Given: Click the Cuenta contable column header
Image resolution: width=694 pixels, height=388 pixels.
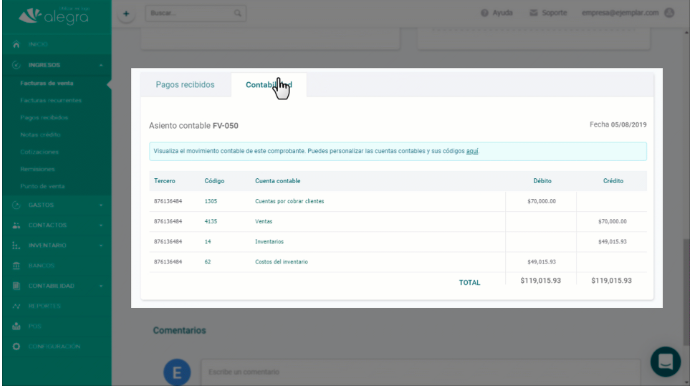Looking at the screenshot, I should [x=278, y=181].
